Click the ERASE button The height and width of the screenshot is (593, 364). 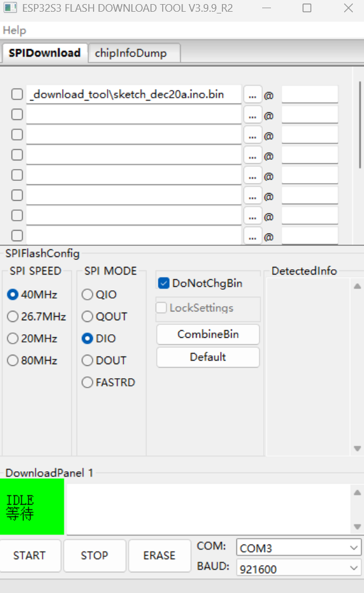(x=159, y=556)
